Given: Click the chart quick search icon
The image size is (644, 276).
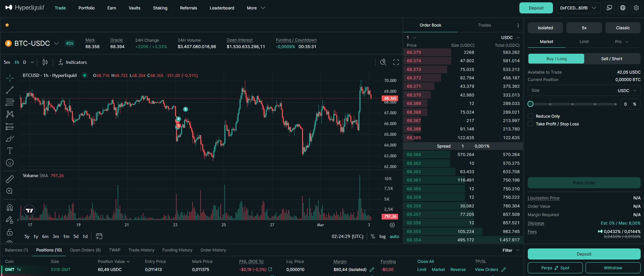Looking at the screenshot, I should point(383,62).
